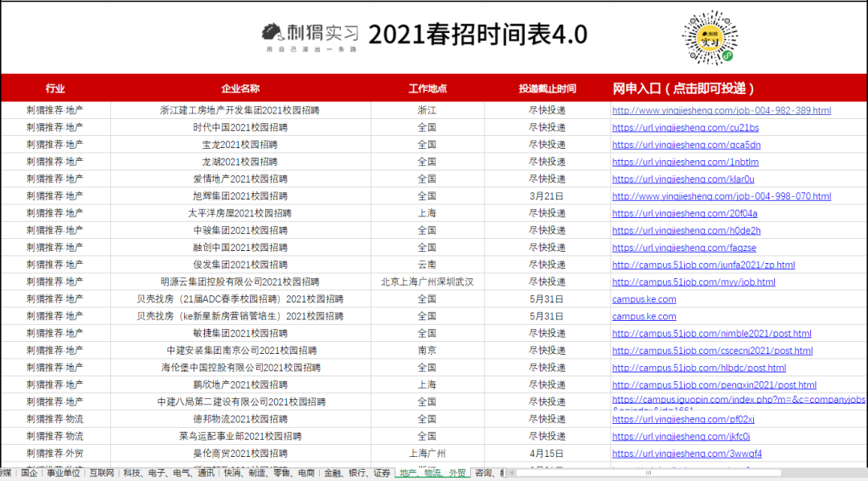Screen dimensions: 868x481
Task: Open the 德邦物流 pf02xj link
Action: pos(683,420)
